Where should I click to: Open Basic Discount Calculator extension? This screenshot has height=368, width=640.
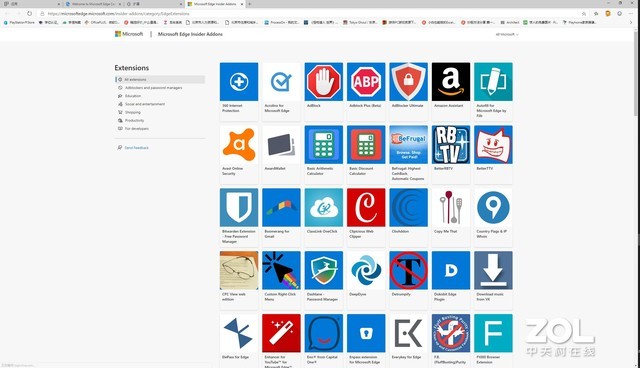(366, 154)
